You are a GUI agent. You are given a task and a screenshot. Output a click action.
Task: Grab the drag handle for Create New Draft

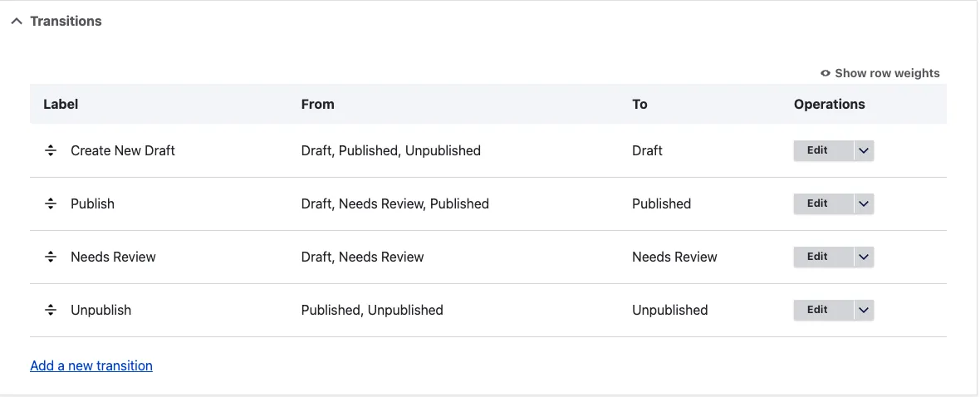click(x=51, y=150)
